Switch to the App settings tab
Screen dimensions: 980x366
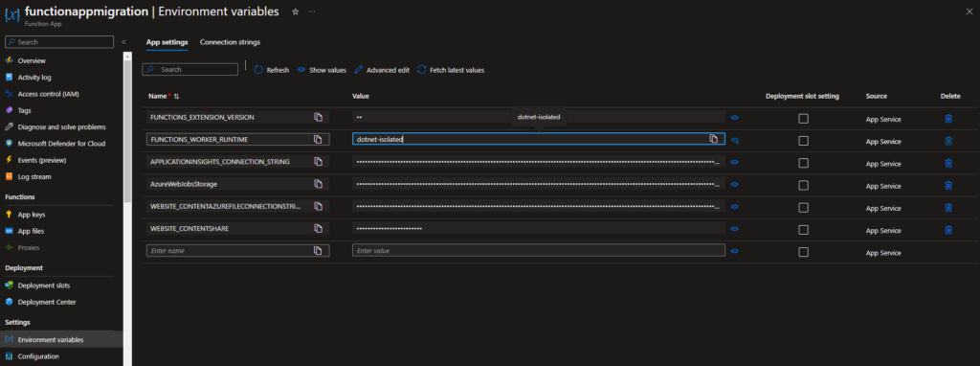tap(167, 42)
